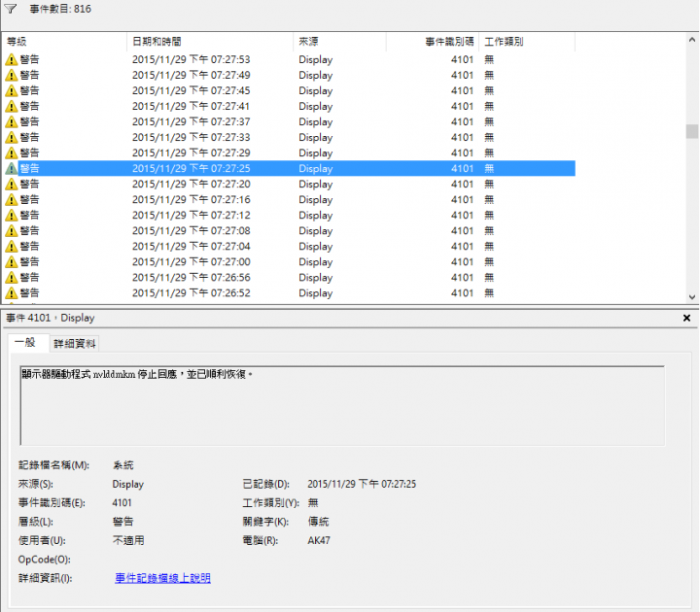This screenshot has height=612, width=700.
Task: Click 無 task category in 07:27:25 row
Action: click(x=489, y=169)
